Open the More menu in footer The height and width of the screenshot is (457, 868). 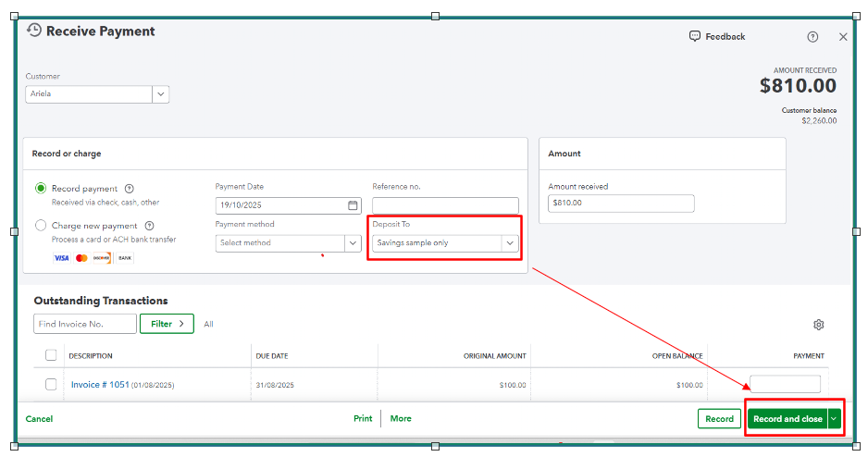[x=401, y=419]
